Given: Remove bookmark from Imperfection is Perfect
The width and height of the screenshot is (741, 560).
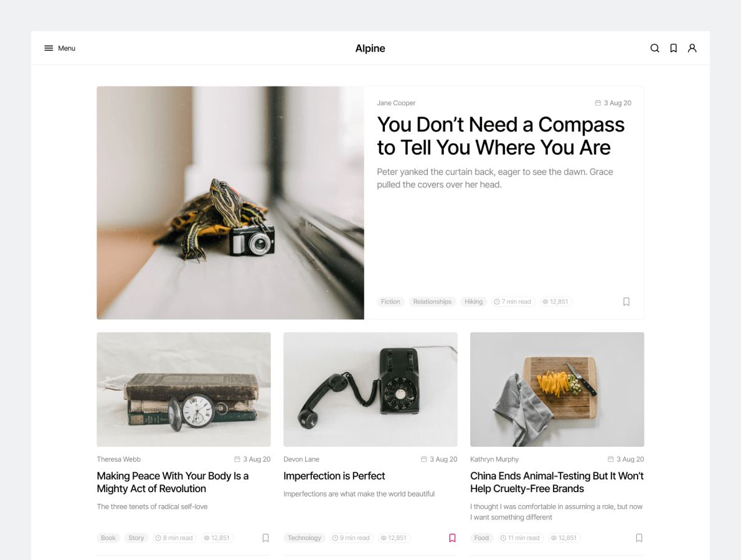Looking at the screenshot, I should [452, 538].
